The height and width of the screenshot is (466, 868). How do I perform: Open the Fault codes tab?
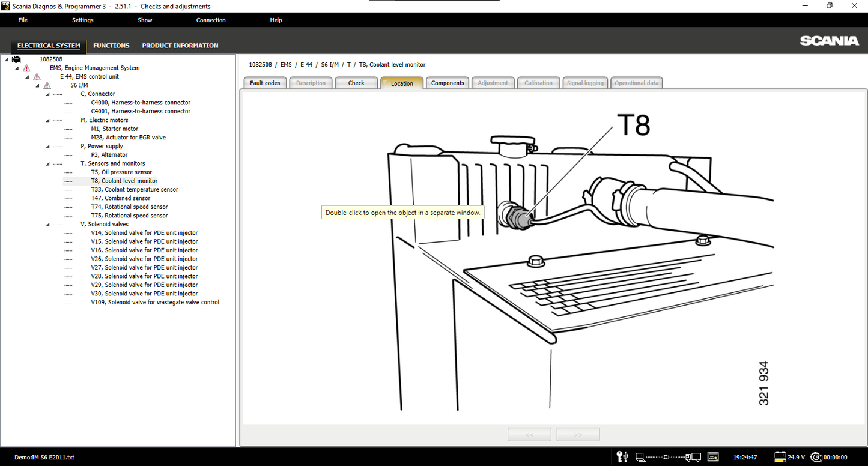[265, 83]
